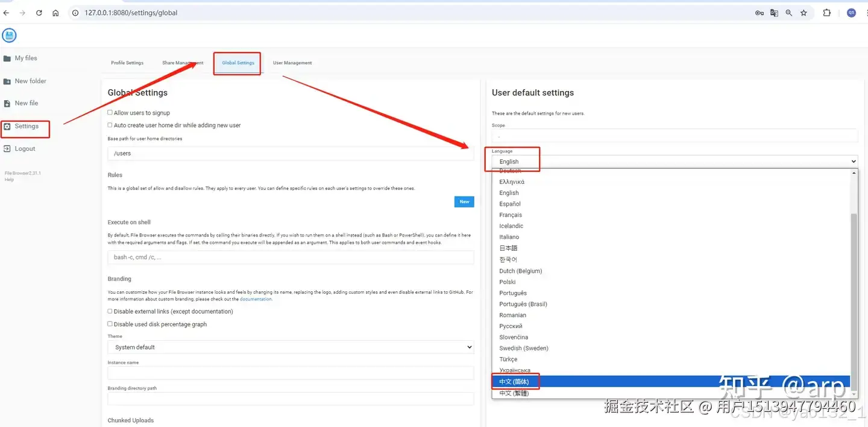Select Português (Brasil) in language list
Viewport: 868px width, 427px height.
(671, 304)
